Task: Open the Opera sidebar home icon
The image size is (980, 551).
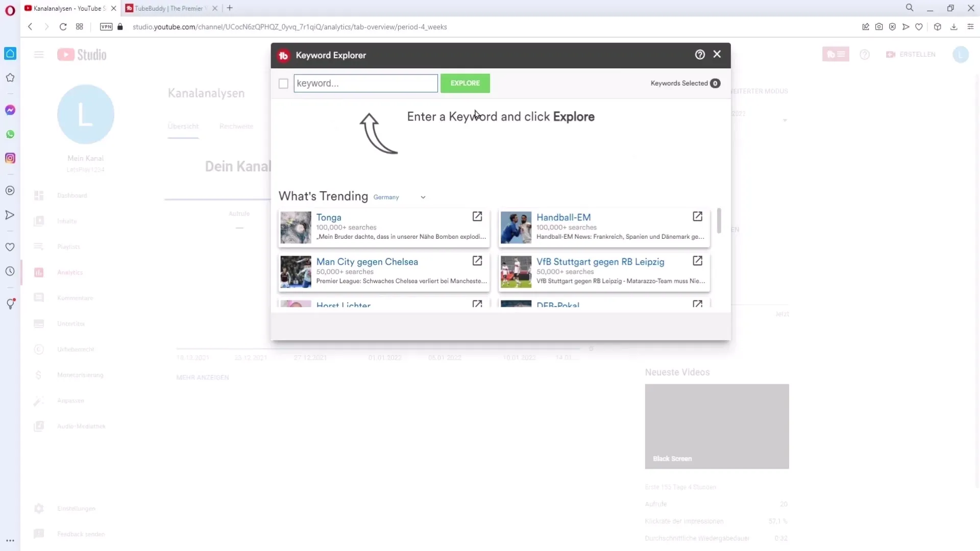Action: 10,54
